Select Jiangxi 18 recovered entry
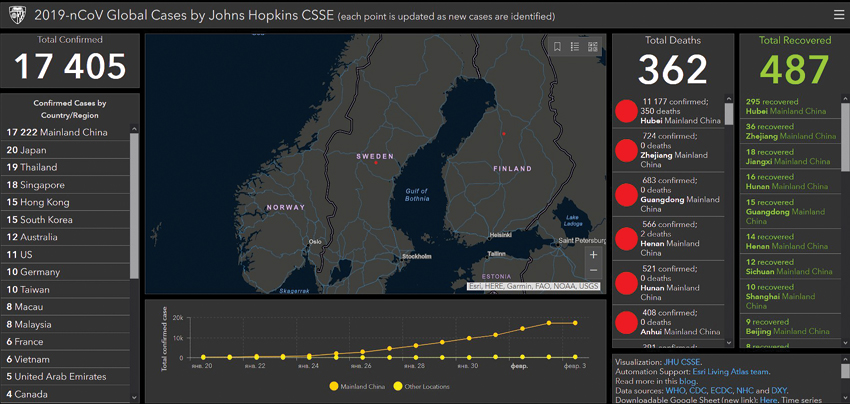This screenshot has width=850, height=404. click(790, 157)
